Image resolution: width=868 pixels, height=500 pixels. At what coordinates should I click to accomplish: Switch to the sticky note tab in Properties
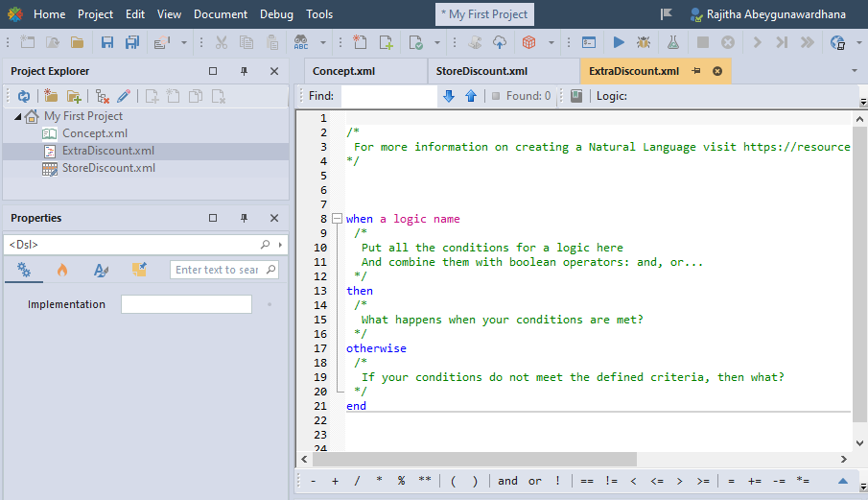click(139, 270)
